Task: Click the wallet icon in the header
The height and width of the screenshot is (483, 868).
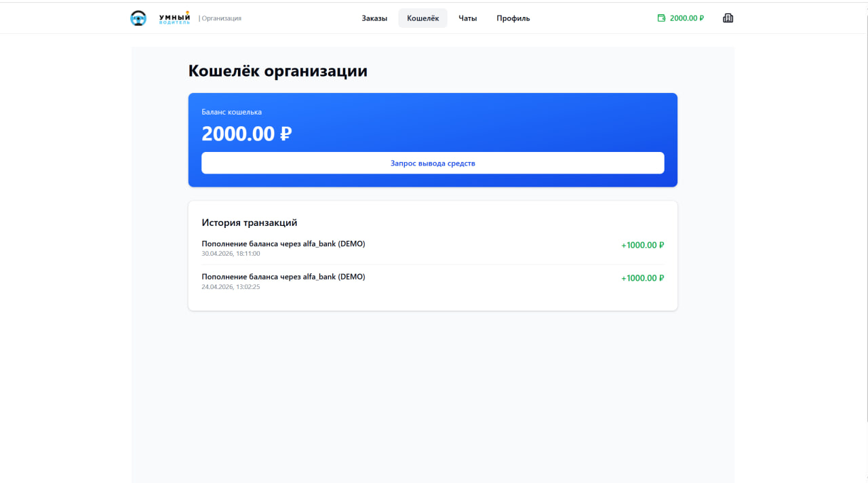Action: (x=662, y=18)
